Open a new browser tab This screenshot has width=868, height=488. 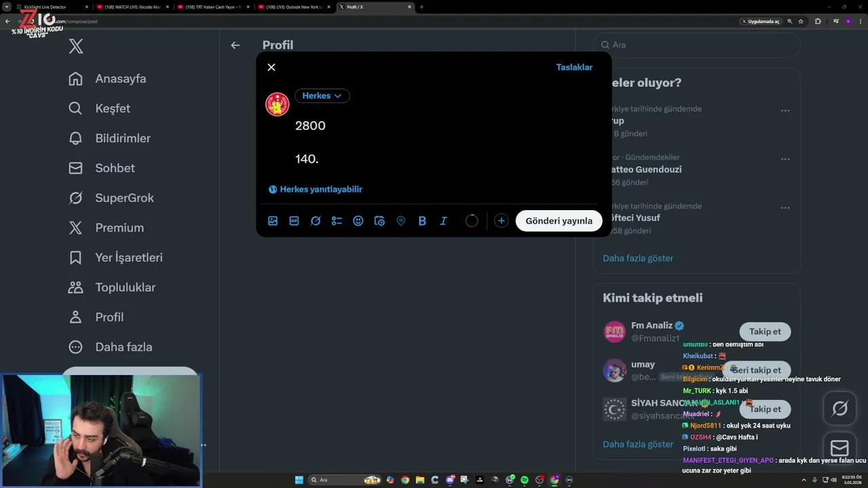coord(422,7)
